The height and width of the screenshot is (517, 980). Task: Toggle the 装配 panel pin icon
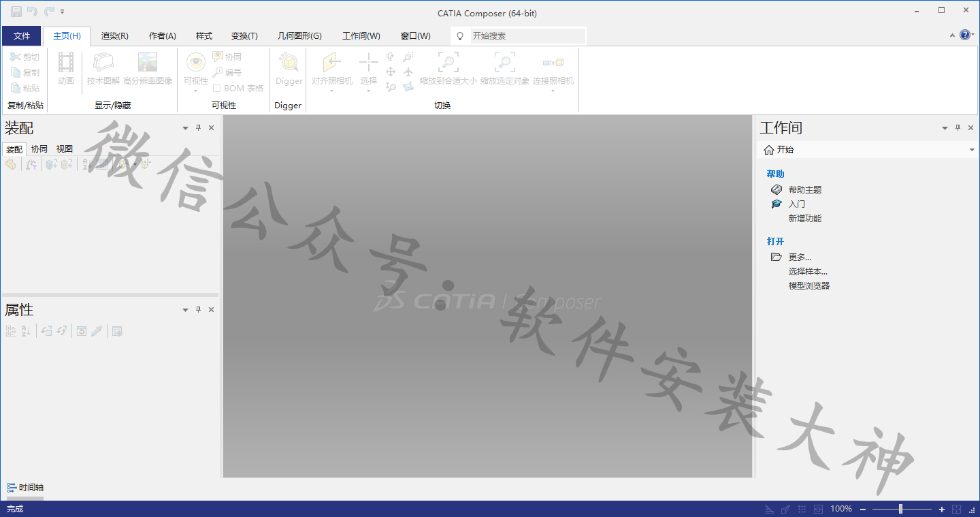click(199, 128)
